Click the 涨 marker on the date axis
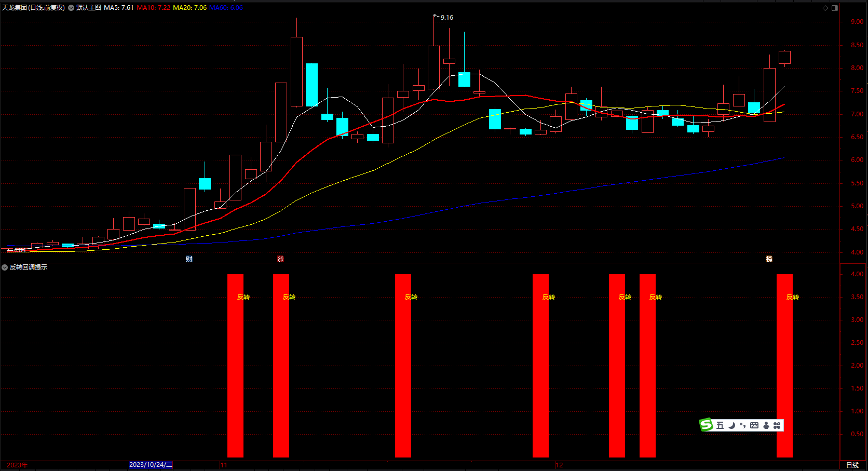The image size is (868, 471). [x=280, y=259]
